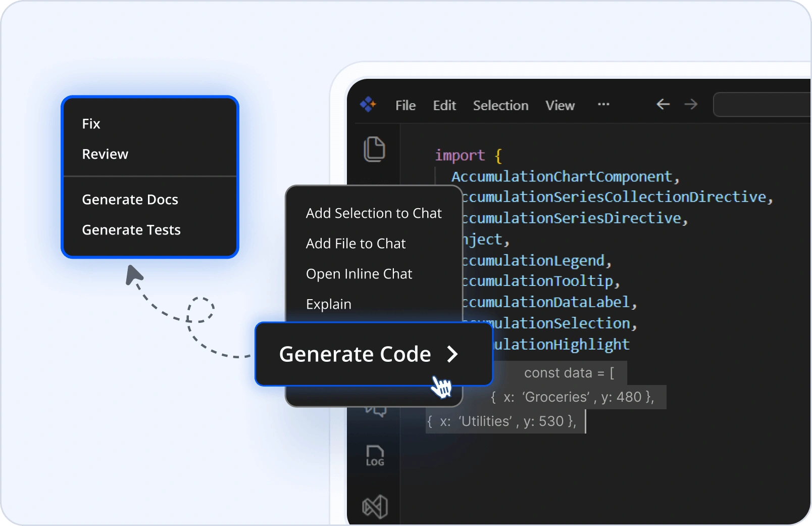The image size is (812, 526).
Task: Select Fix from the submenu
Action: click(91, 124)
